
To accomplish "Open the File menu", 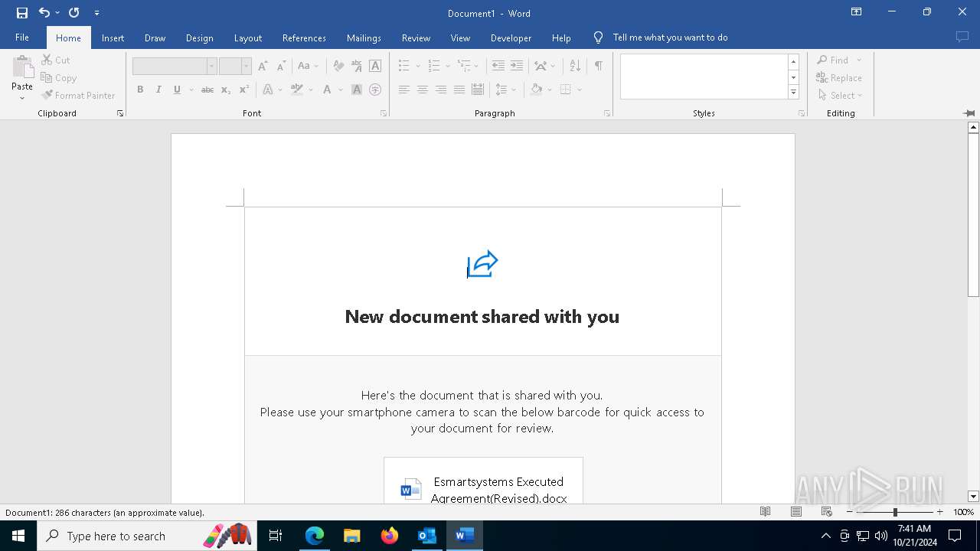I will [x=22, y=37].
